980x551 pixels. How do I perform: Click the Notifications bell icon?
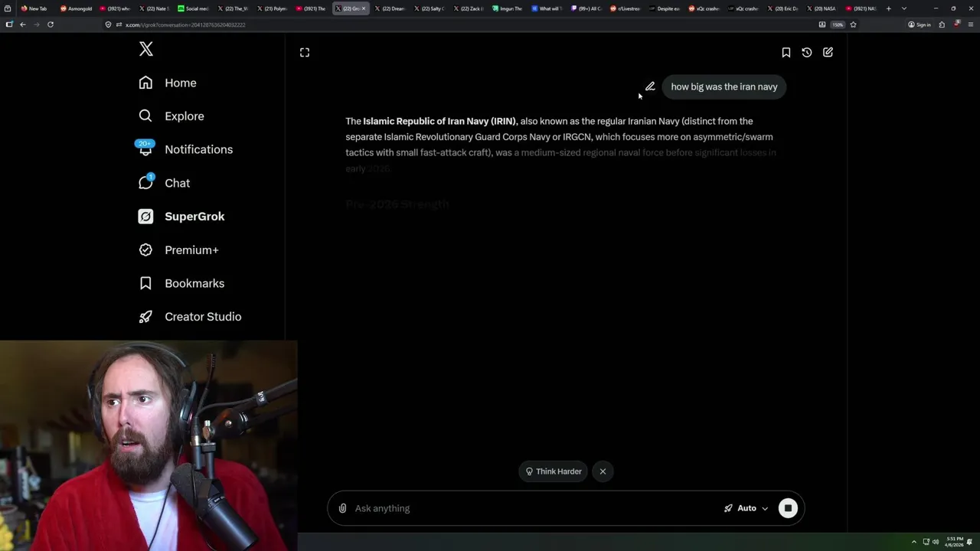point(145,149)
